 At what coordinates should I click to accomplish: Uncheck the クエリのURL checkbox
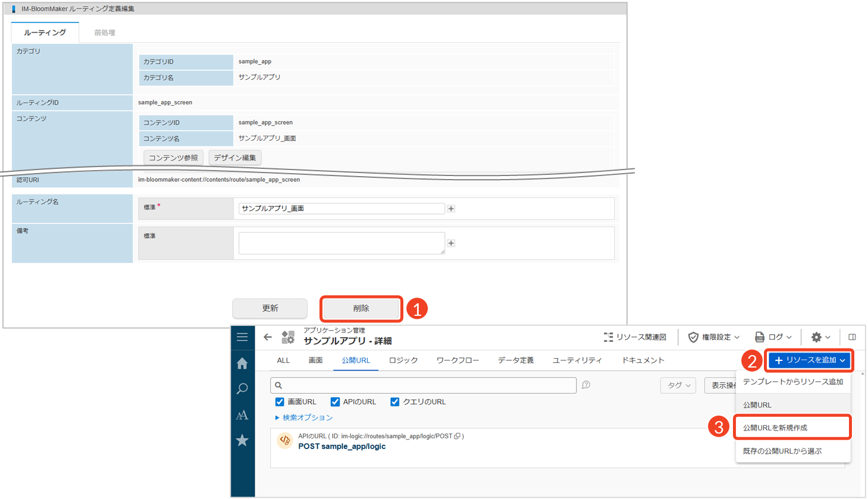(x=394, y=402)
